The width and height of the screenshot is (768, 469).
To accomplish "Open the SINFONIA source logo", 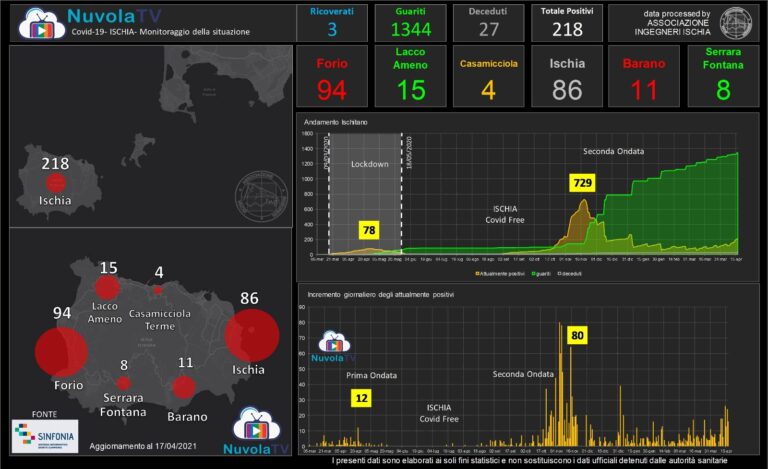I will point(45,435).
